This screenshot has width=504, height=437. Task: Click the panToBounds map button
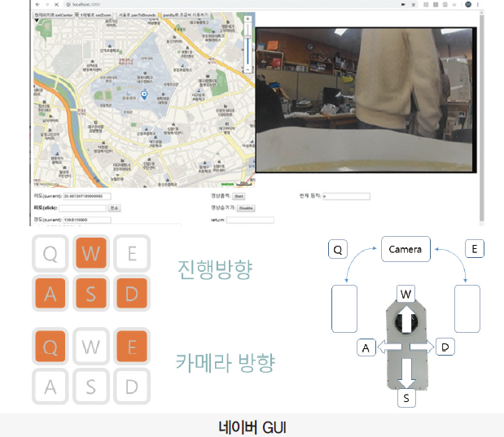coord(138,15)
